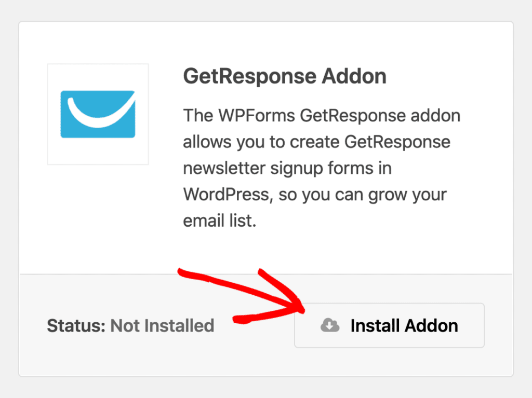The height and width of the screenshot is (398, 532).
Task: Click the GetResponse Addon heading
Action: [x=285, y=76]
